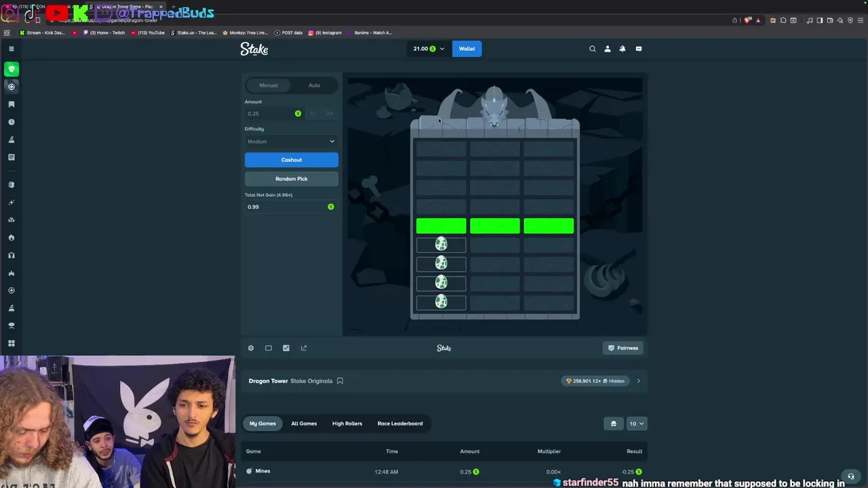Open live stats chart icon below game
This screenshot has width=868, height=488.
[x=286, y=348]
